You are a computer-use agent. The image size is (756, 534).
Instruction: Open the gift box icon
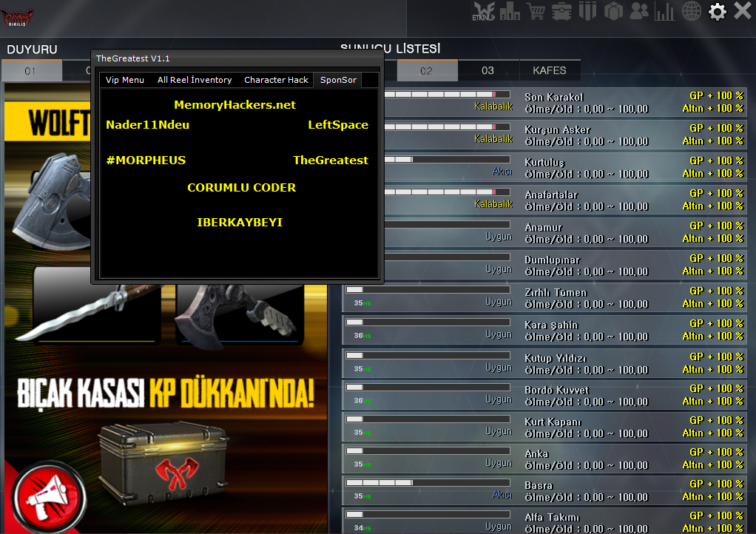(x=613, y=11)
